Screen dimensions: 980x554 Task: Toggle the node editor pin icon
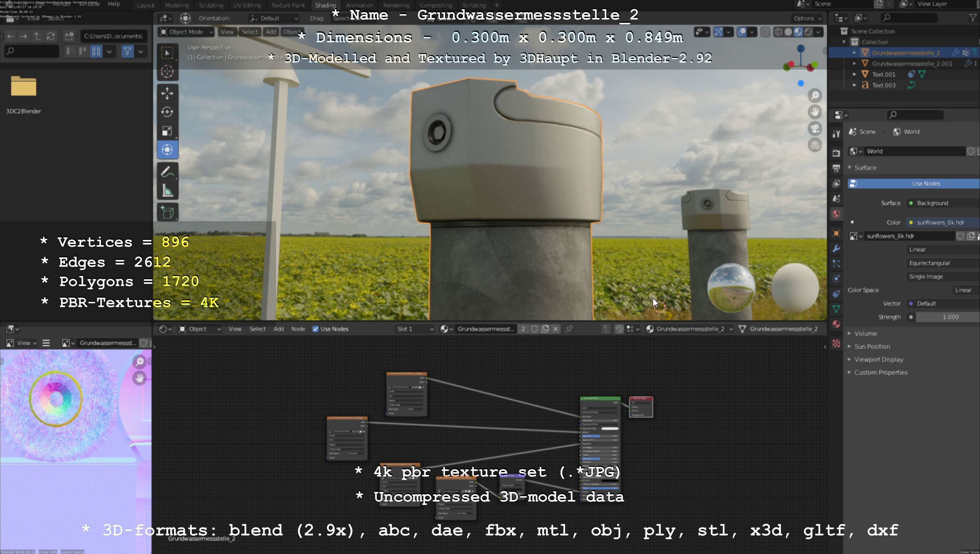(569, 329)
